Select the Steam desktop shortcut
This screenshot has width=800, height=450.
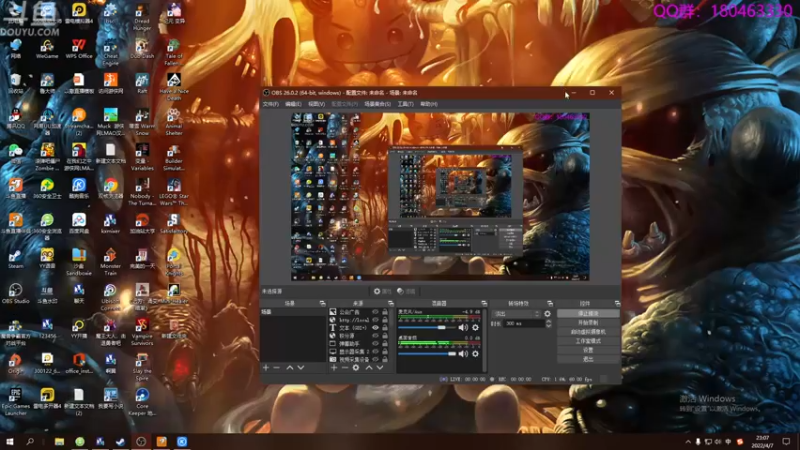(x=15, y=259)
